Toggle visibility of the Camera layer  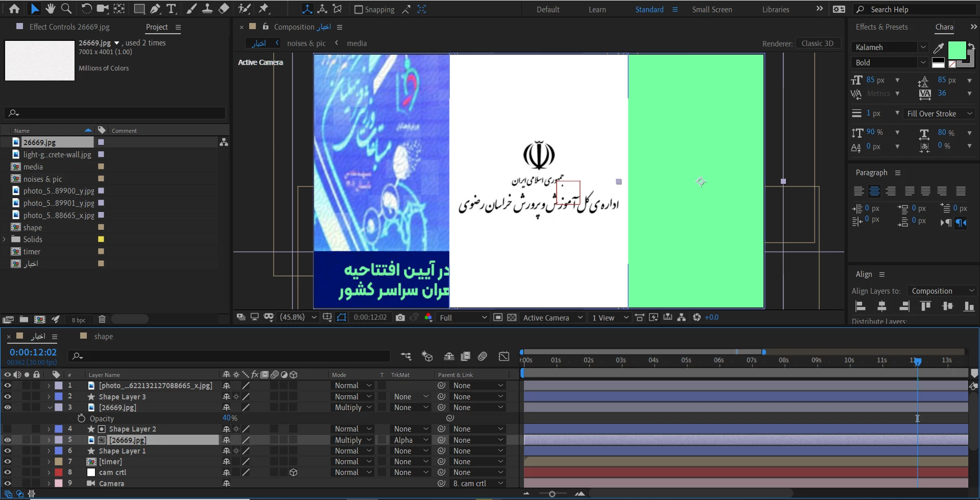pyautogui.click(x=8, y=483)
